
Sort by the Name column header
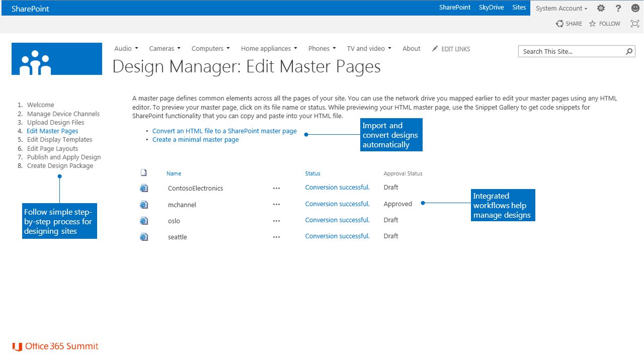coord(174,173)
